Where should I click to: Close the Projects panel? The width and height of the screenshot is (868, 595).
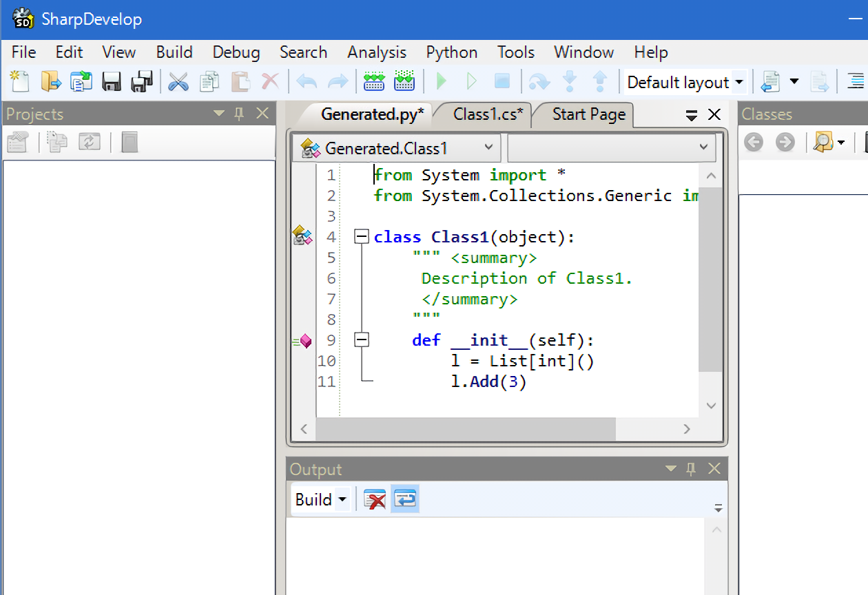click(x=262, y=114)
